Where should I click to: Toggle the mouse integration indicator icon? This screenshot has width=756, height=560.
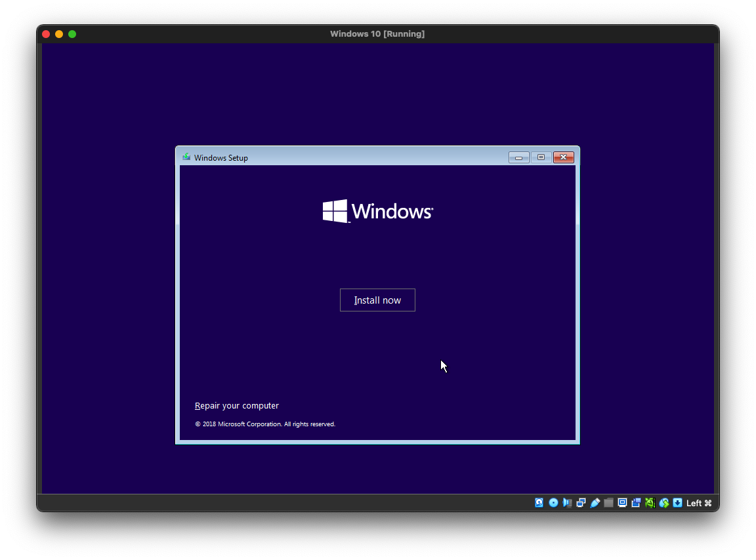663,503
